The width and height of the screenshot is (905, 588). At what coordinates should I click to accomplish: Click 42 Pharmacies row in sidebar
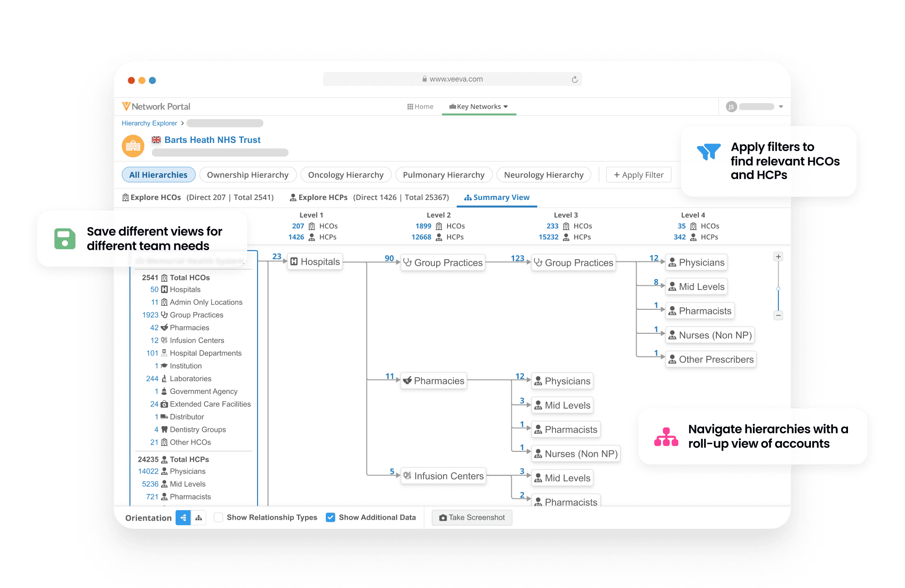coord(180,327)
